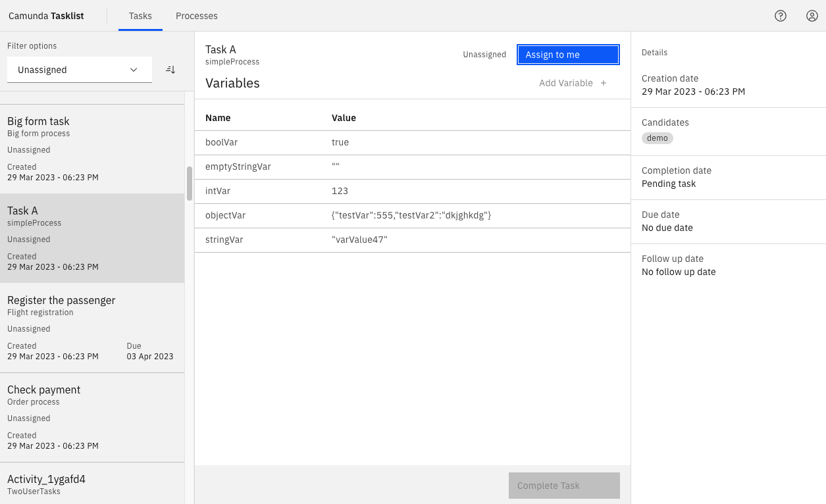Open the Check payment task
826x504 pixels.
(92, 417)
